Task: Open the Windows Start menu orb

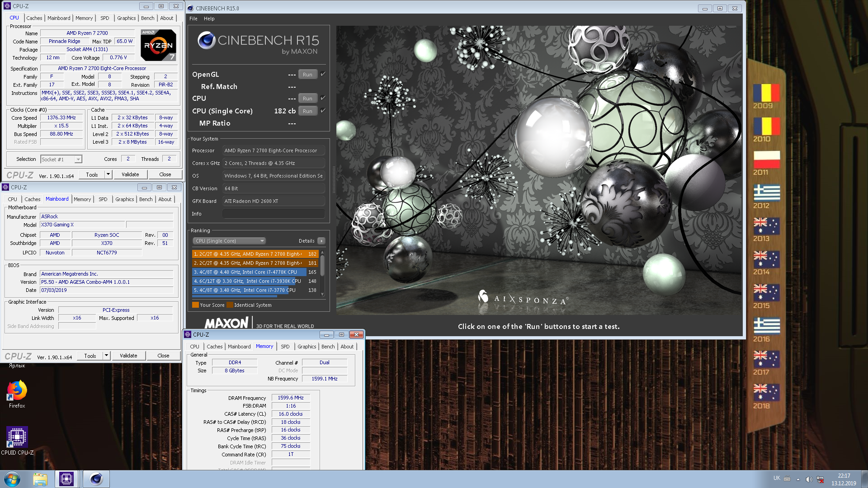Action: click(x=12, y=479)
